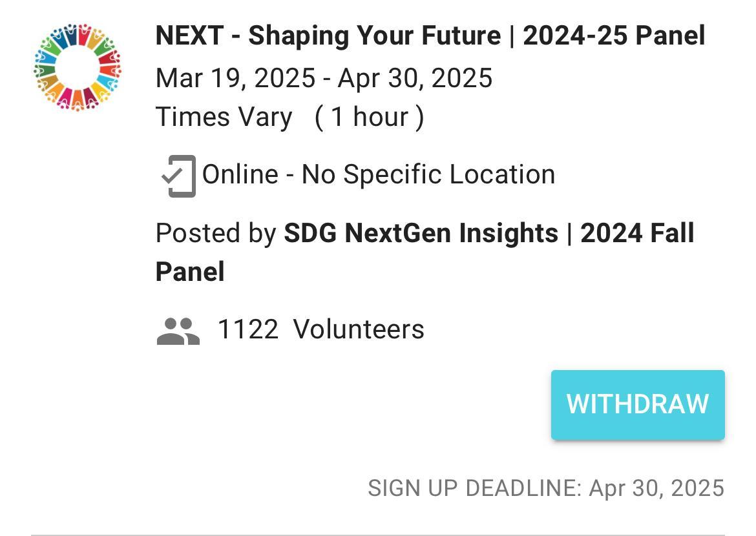The width and height of the screenshot is (756, 536).
Task: Click the Volunteers label text
Action: tap(359, 329)
